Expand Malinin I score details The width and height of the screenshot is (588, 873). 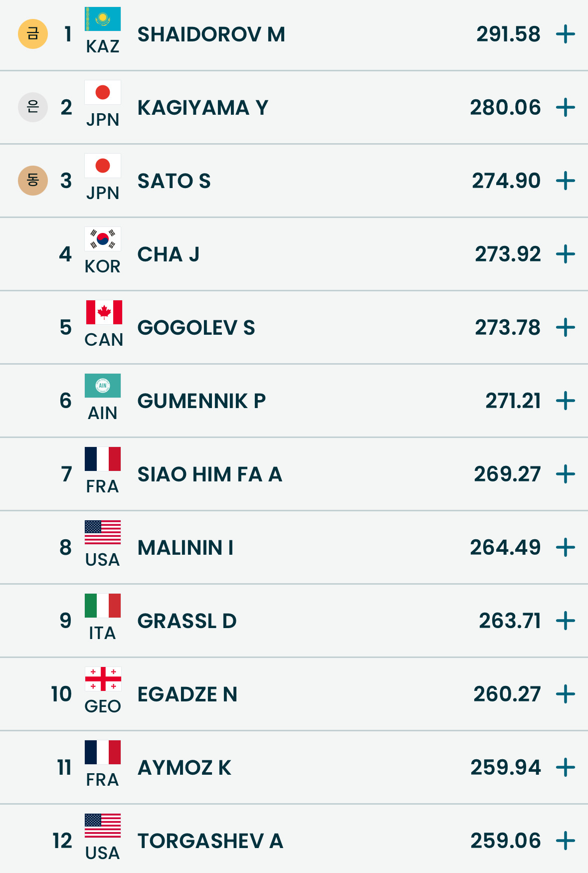566,548
